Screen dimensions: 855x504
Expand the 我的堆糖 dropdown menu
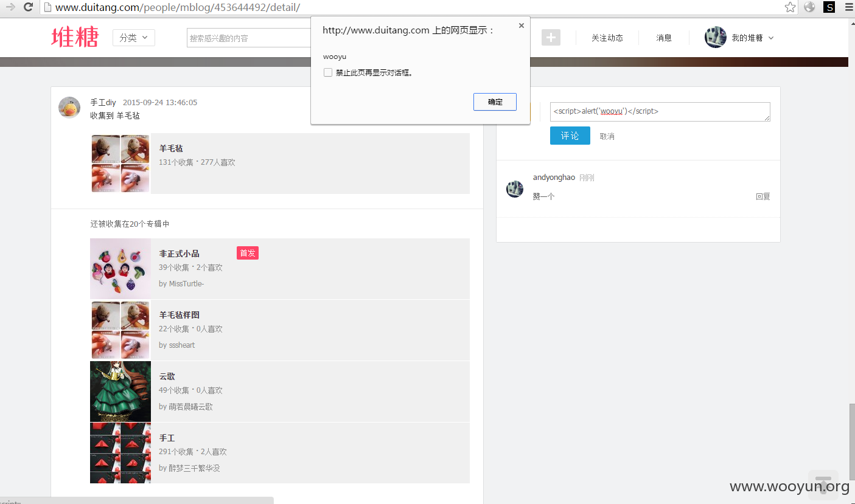click(753, 38)
